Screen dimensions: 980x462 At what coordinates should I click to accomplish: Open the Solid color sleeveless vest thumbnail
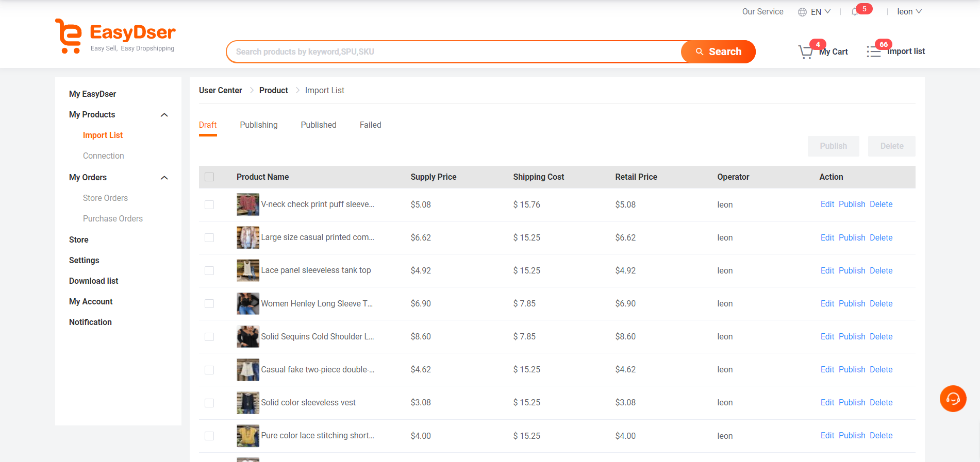[x=248, y=402]
